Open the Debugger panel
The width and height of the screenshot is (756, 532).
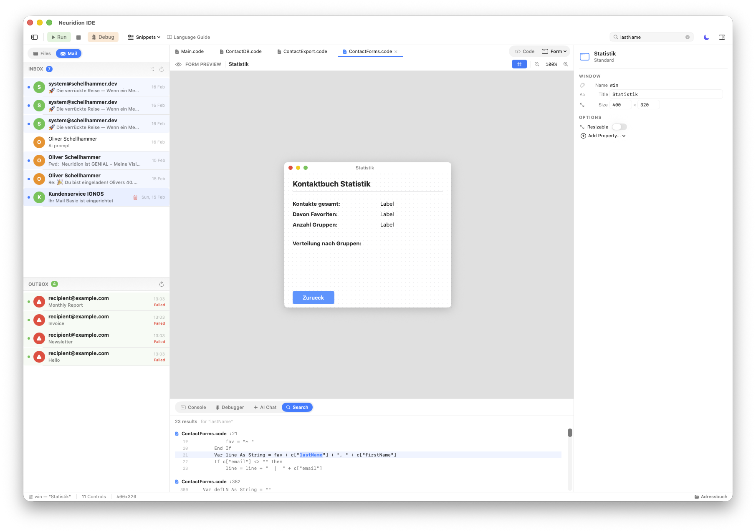tap(230, 407)
